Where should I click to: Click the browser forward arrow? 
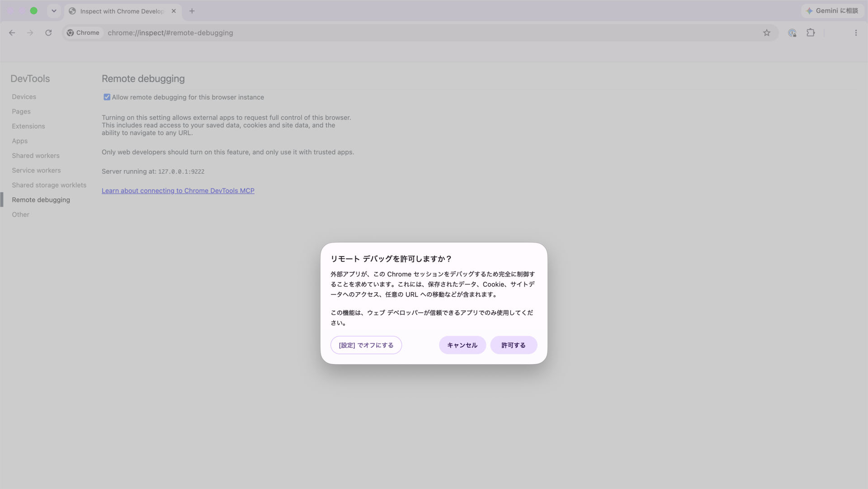tap(30, 33)
